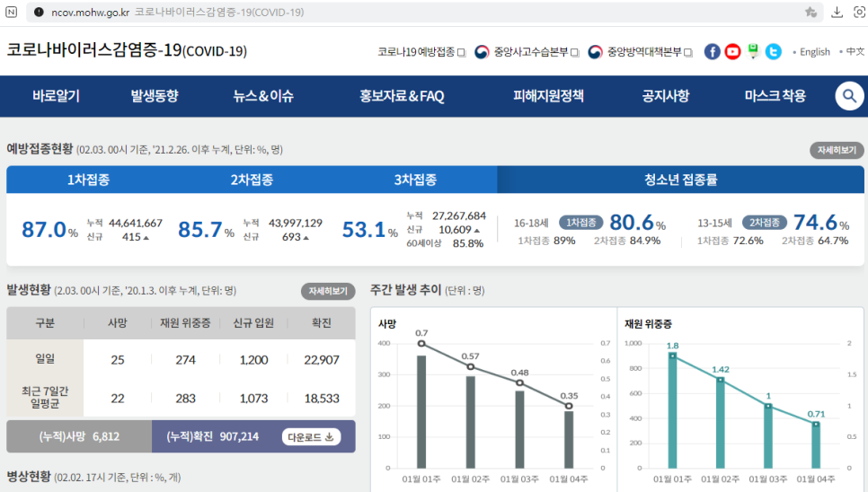Click the 최근 7일간 일평균 row header

tap(45, 398)
